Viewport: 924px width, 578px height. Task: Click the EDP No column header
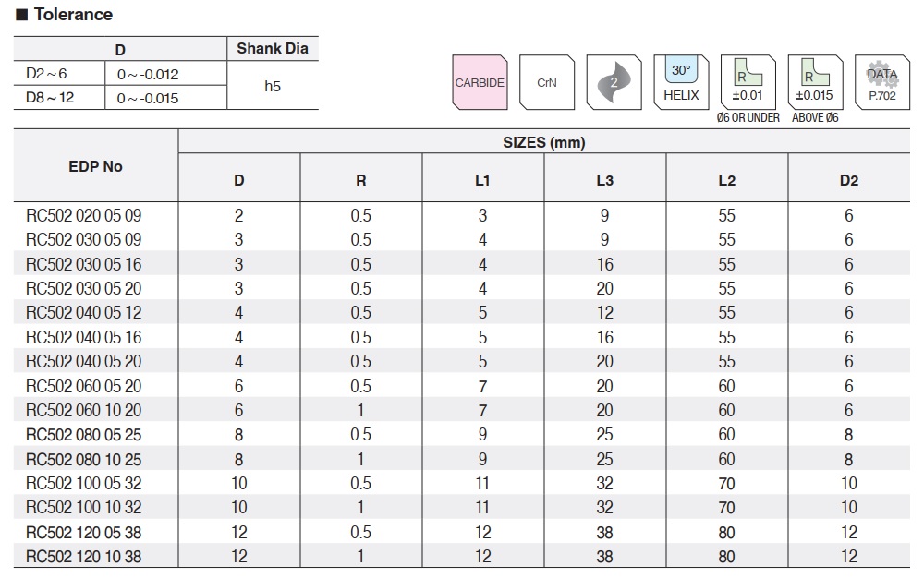point(95,166)
